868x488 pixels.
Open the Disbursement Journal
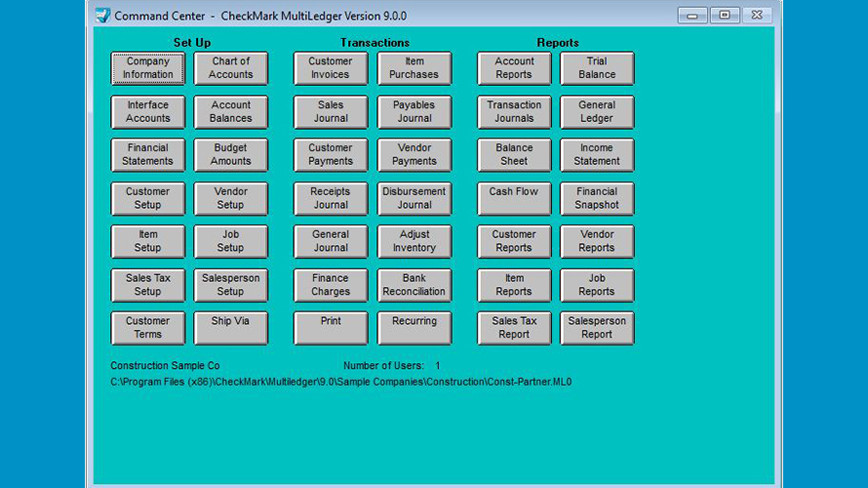(414, 198)
